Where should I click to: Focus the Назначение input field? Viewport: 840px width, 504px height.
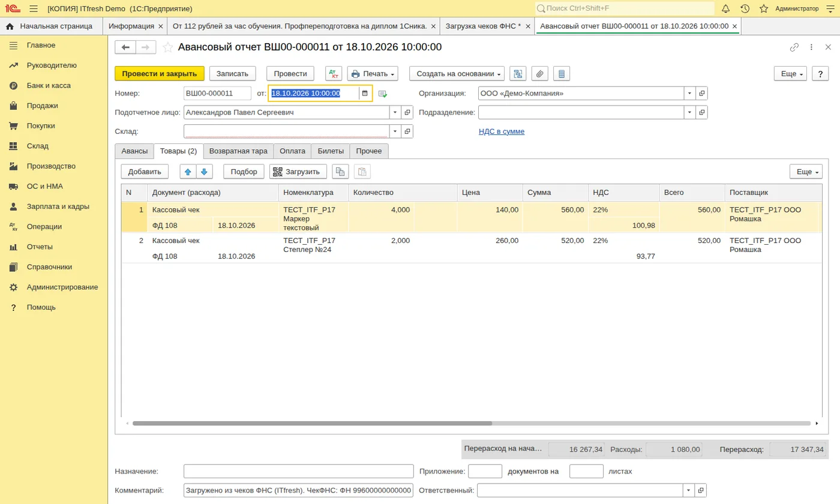click(299, 471)
